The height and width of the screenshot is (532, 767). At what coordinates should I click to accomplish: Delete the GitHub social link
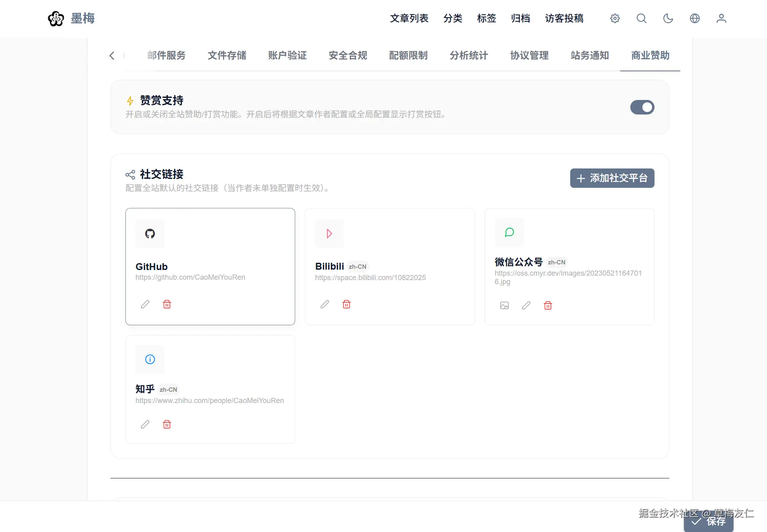coord(167,304)
